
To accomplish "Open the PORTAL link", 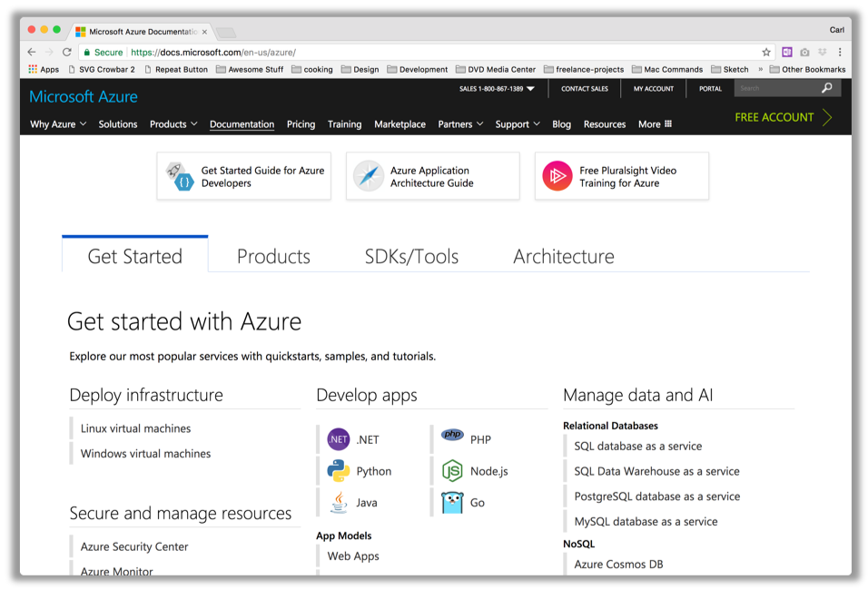I will click(x=710, y=89).
